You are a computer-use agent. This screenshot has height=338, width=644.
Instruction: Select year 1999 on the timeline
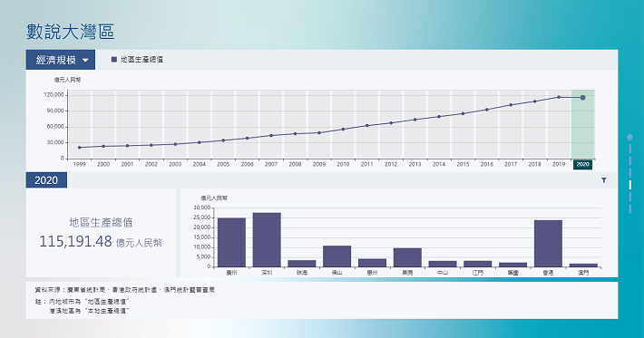pos(79,165)
